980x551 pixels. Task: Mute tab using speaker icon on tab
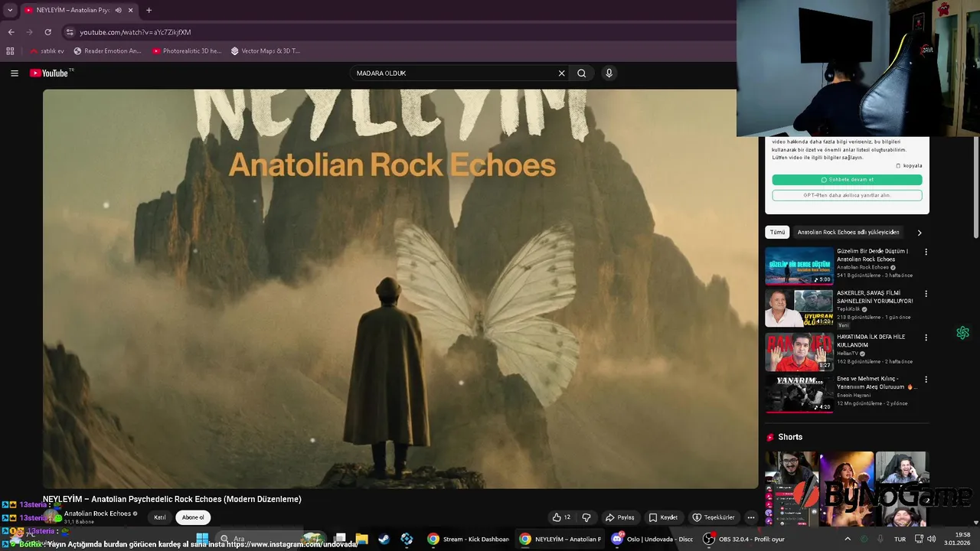[118, 10]
